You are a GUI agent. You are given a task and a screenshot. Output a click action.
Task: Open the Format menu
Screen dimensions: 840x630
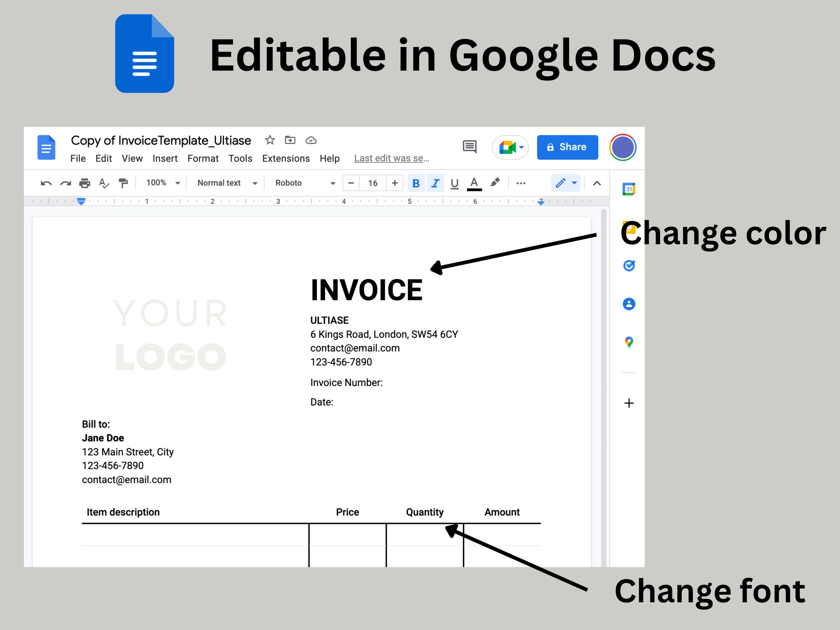(x=203, y=158)
